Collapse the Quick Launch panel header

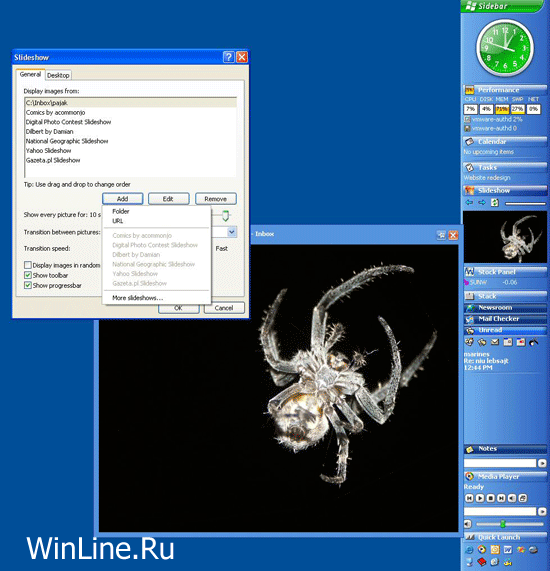point(505,537)
